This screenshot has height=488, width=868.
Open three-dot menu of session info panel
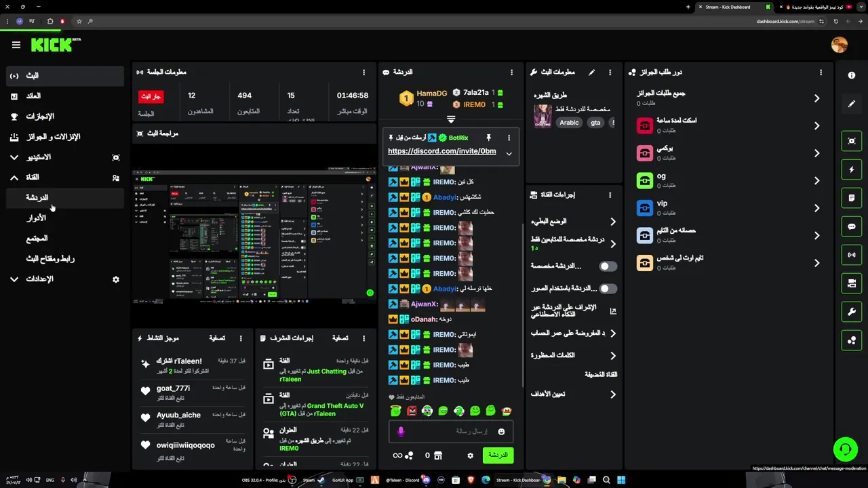(363, 72)
